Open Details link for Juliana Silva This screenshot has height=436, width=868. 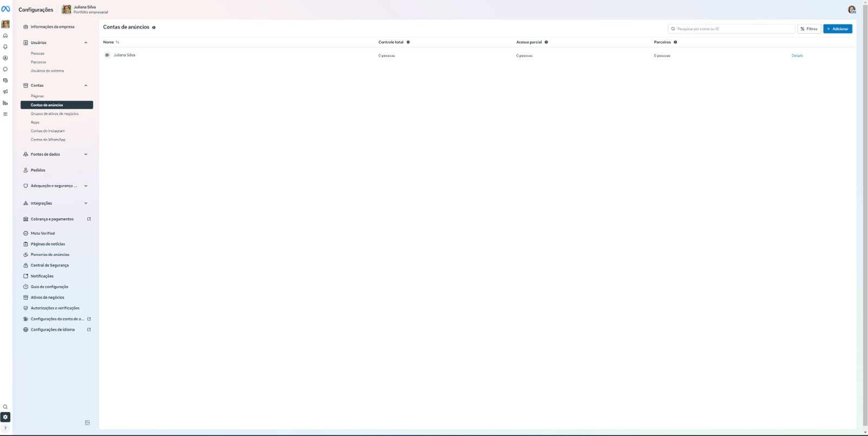click(797, 55)
